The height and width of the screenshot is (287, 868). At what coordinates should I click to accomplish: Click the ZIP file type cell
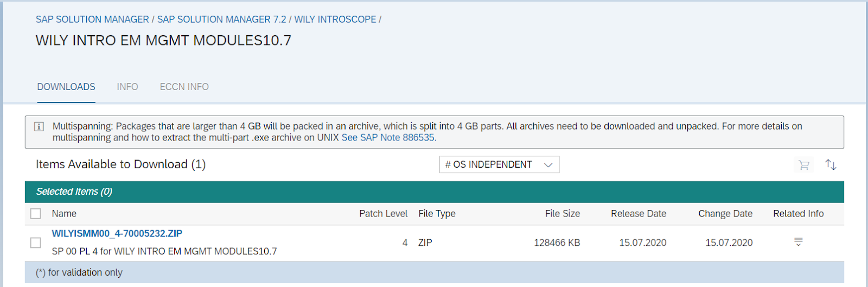[x=425, y=243]
